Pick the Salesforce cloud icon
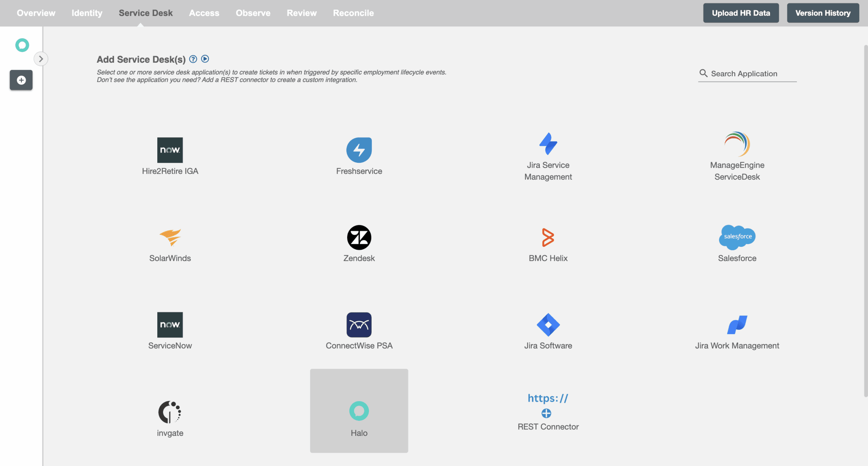The width and height of the screenshot is (868, 466). point(737,237)
